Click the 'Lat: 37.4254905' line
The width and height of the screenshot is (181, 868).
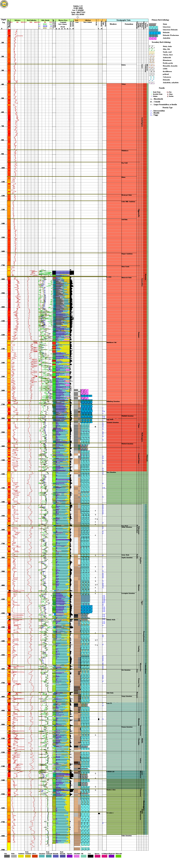pyautogui.click(x=78, y=10)
